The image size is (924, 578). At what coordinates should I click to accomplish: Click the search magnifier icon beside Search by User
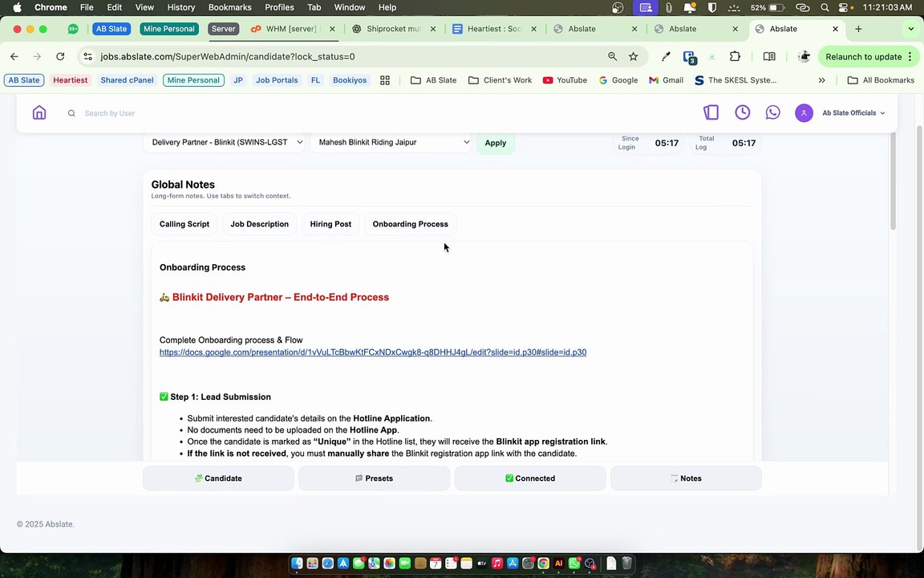pyautogui.click(x=71, y=113)
